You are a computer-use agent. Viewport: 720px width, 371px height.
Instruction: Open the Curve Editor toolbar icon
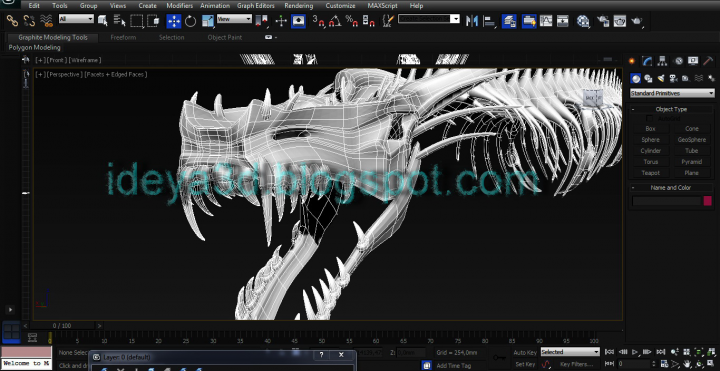click(546, 21)
